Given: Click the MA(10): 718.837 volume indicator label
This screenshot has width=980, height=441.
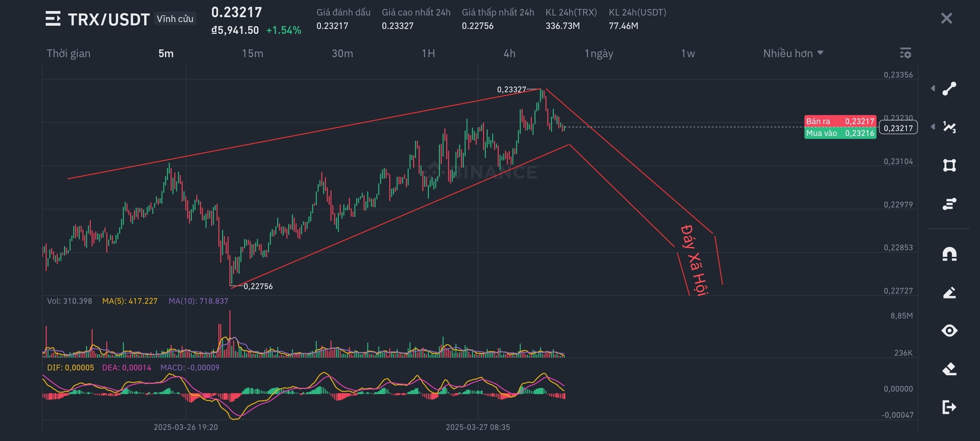Looking at the screenshot, I should pos(198,301).
